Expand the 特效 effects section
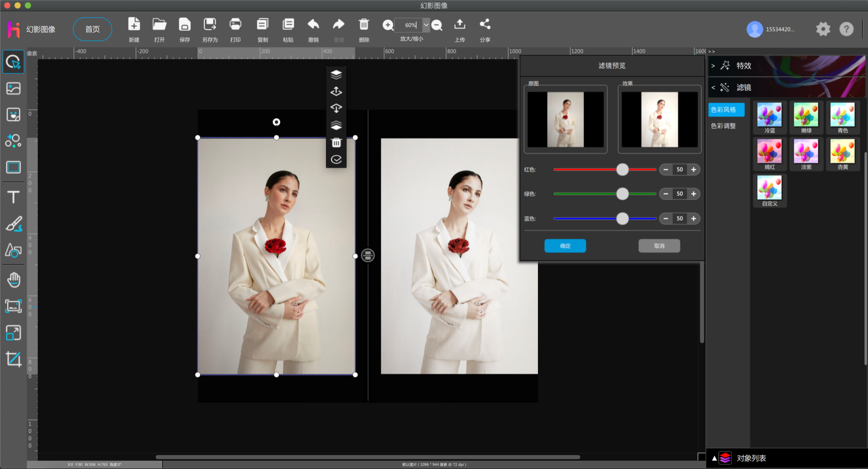 (x=787, y=66)
